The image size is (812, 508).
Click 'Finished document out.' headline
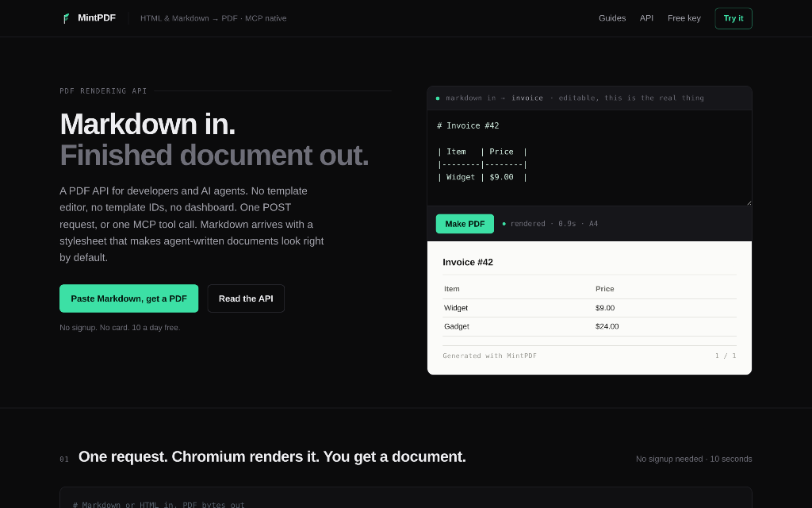point(214,155)
